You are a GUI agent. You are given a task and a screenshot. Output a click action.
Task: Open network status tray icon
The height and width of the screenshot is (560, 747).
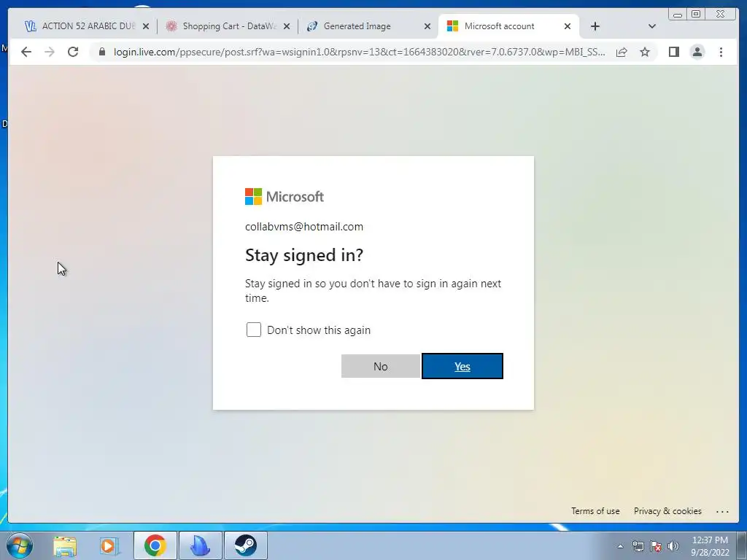(638, 546)
